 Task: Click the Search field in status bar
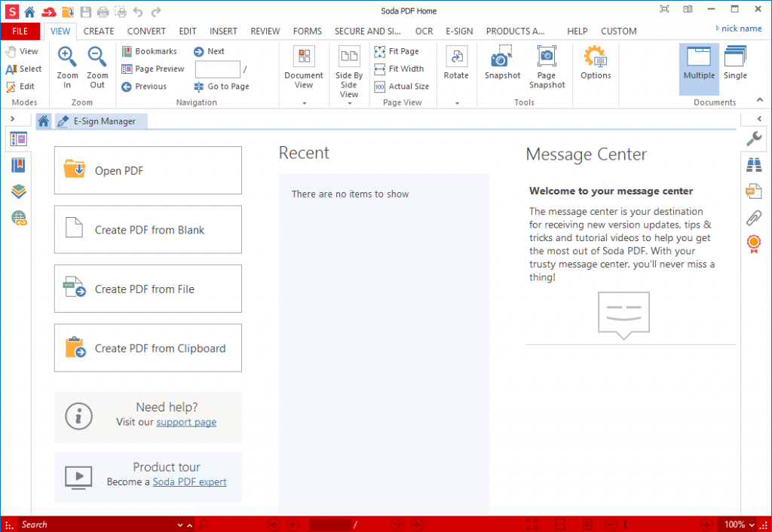point(96,525)
